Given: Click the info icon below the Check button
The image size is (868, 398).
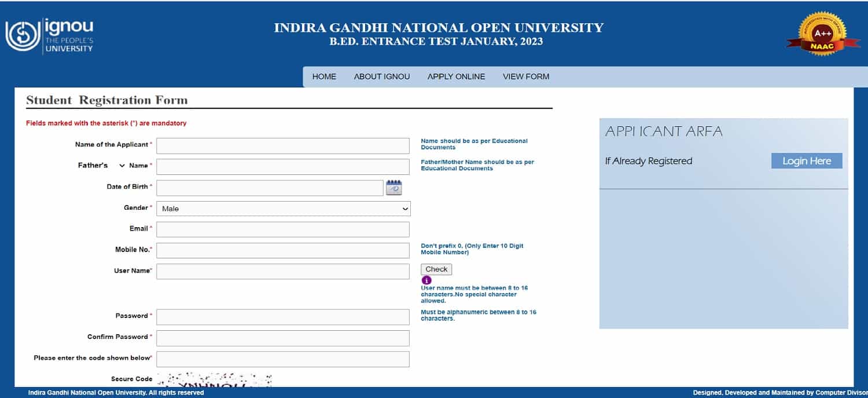Looking at the screenshot, I should (426, 280).
